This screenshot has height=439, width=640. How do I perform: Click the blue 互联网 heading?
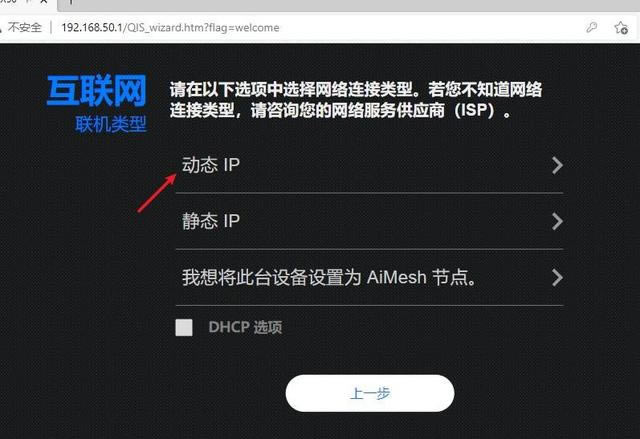click(97, 91)
